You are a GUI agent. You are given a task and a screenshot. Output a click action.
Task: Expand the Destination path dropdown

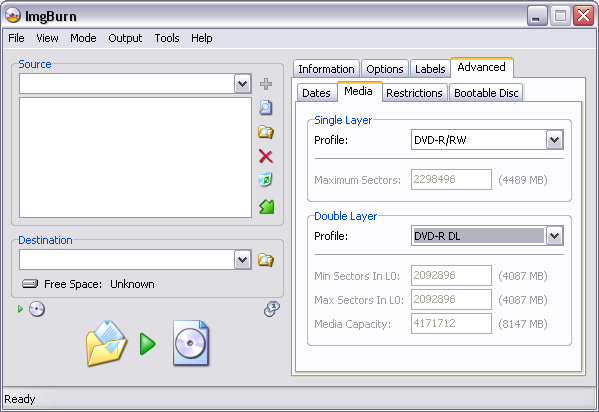(243, 260)
